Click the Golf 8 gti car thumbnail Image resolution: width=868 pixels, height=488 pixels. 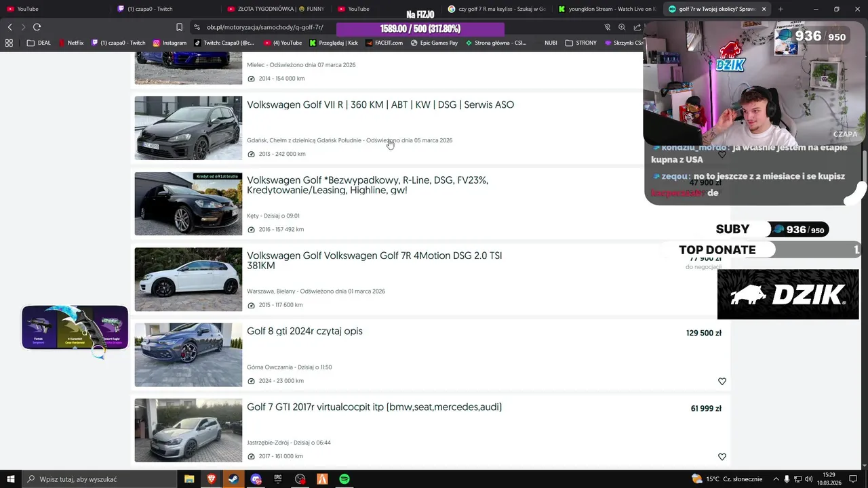pos(188,354)
